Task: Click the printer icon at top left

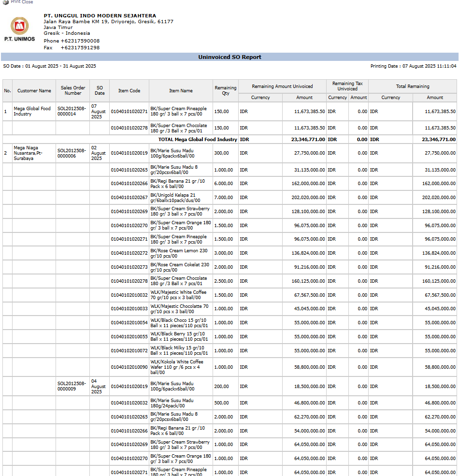Action: coord(6,2)
